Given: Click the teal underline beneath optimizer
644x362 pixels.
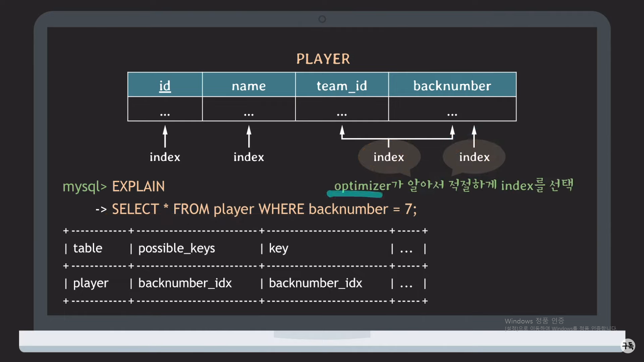Looking at the screenshot, I should click(x=355, y=194).
